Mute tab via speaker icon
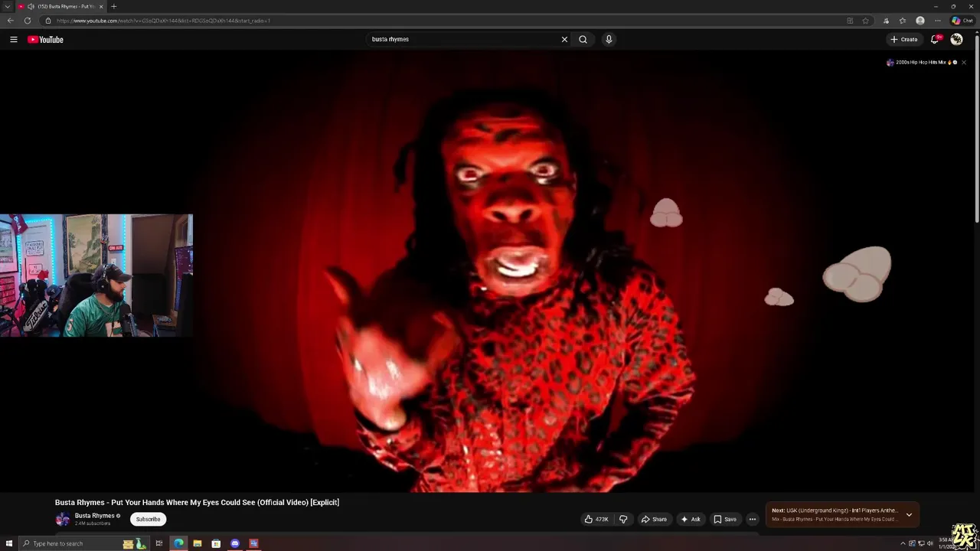 pyautogui.click(x=31, y=6)
